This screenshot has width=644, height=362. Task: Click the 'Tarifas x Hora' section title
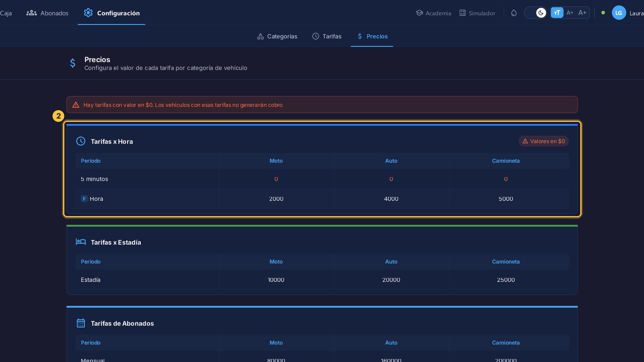(112, 142)
